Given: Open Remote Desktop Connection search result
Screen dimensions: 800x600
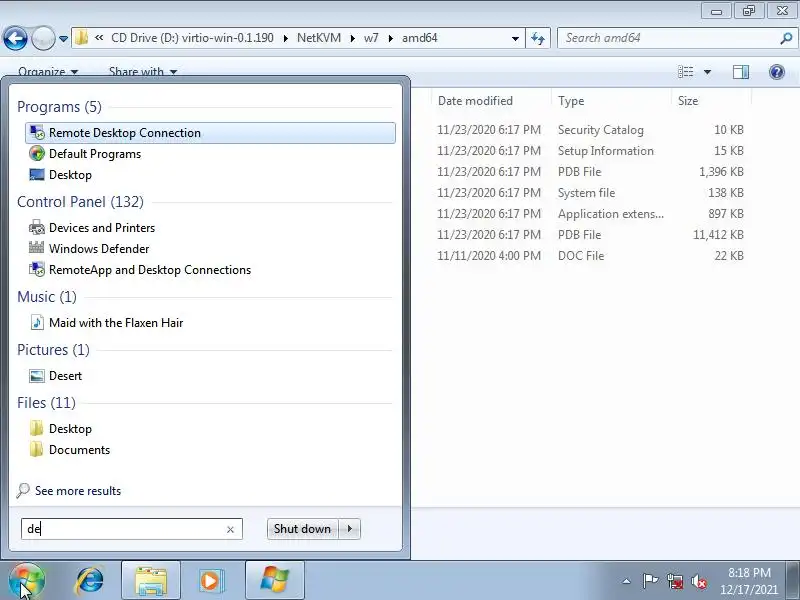Looking at the screenshot, I should pyautogui.click(x=210, y=133).
